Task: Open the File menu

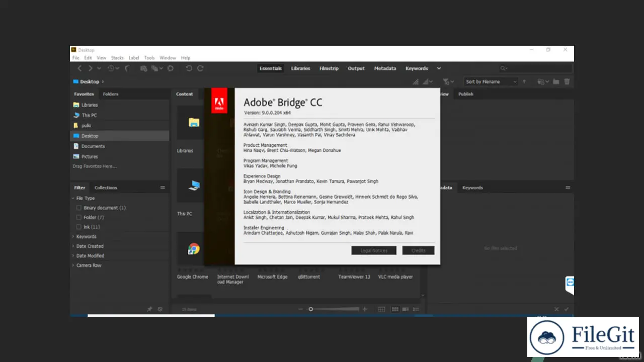Action: [x=75, y=58]
